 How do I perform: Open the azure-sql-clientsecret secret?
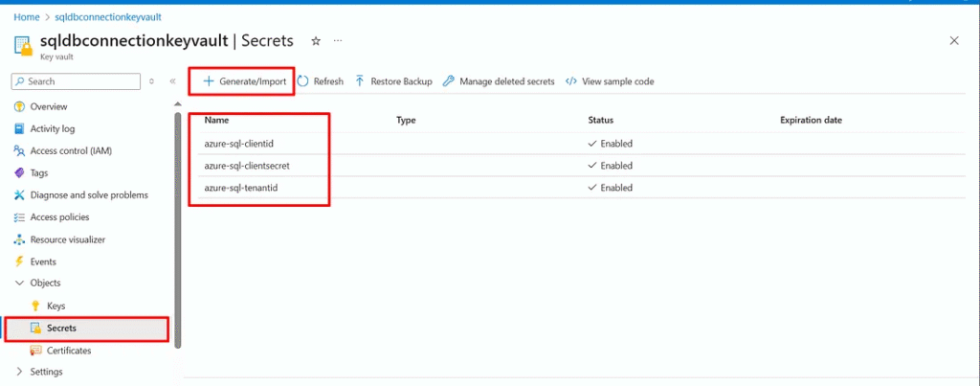(x=247, y=166)
